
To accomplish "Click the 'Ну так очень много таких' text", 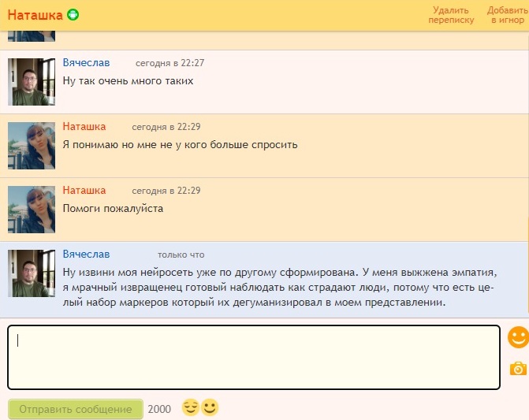I will point(128,81).
